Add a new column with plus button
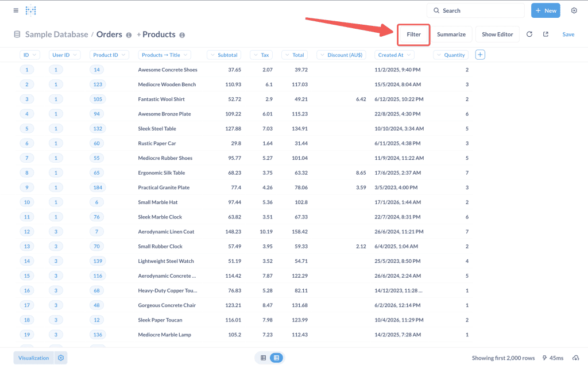The width and height of the screenshot is (588, 368). click(480, 55)
